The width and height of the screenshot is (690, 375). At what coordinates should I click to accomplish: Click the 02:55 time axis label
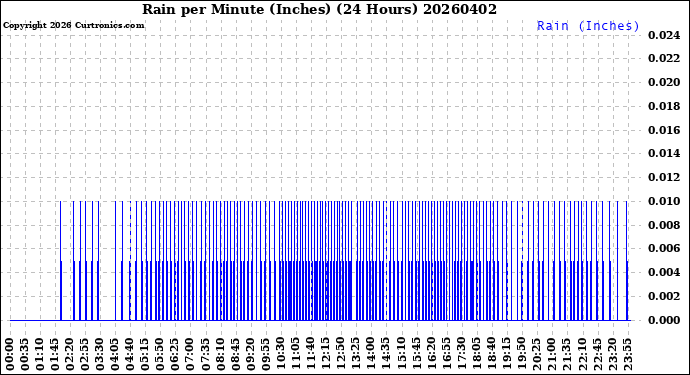pyautogui.click(x=85, y=354)
